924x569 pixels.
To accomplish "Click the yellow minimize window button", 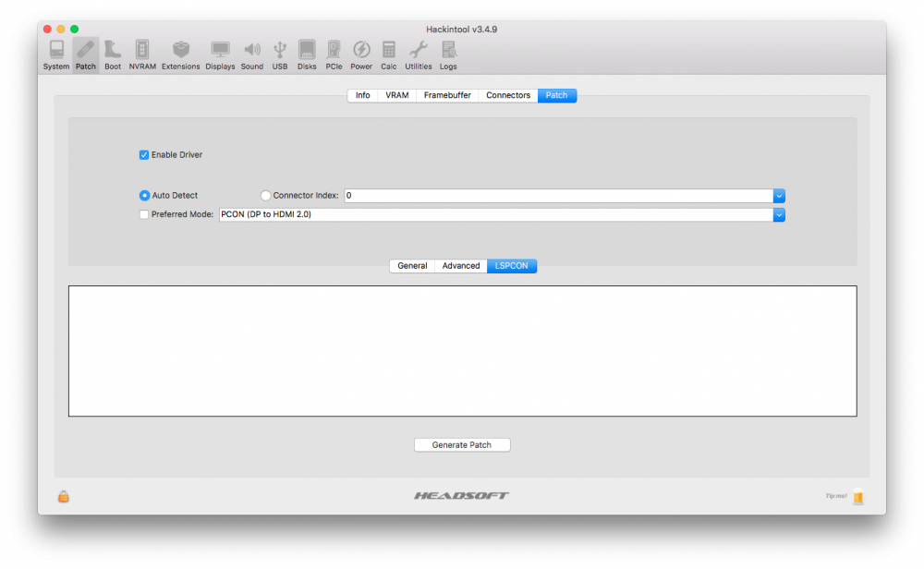I will (61, 29).
